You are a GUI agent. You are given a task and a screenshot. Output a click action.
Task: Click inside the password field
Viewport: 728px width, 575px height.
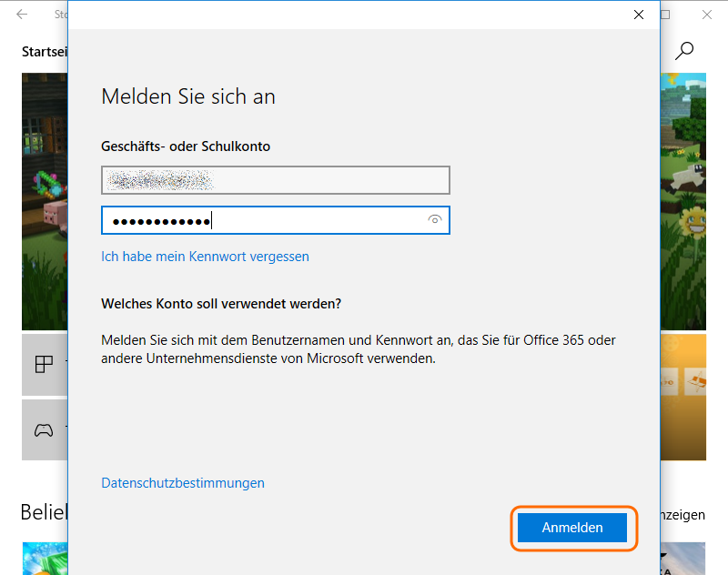click(264, 220)
